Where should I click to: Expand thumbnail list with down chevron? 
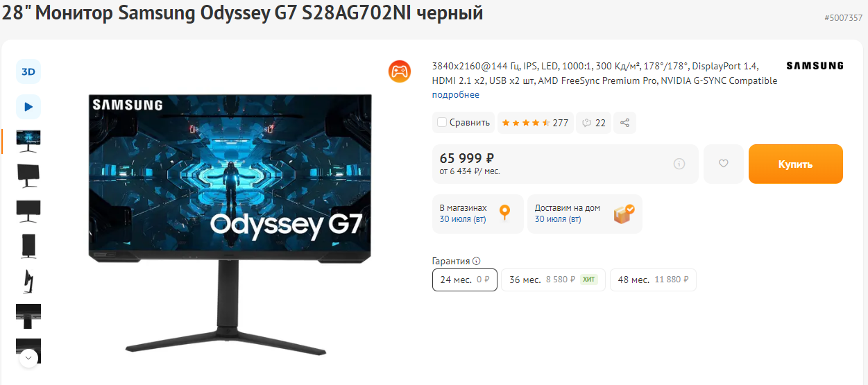click(28, 358)
